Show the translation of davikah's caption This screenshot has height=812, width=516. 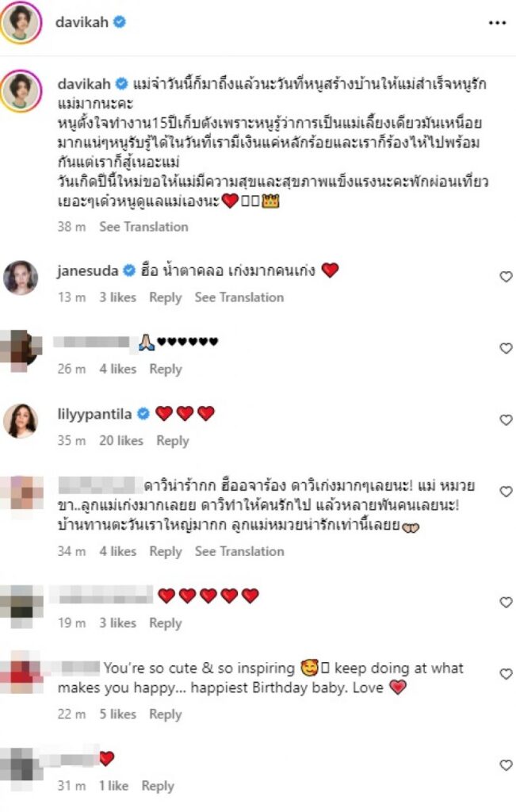[143, 227]
